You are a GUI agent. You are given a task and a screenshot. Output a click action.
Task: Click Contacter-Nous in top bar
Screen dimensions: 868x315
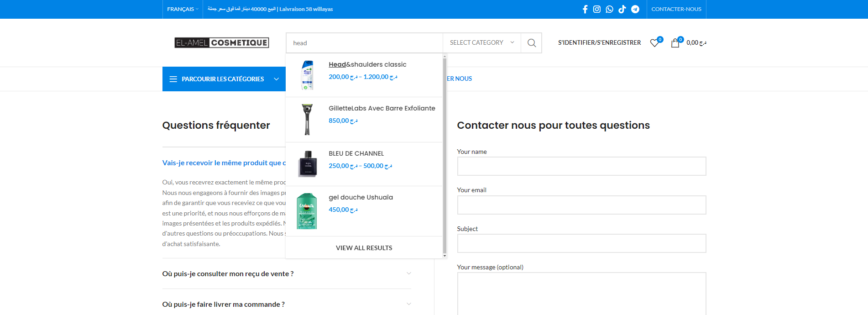pyautogui.click(x=676, y=9)
